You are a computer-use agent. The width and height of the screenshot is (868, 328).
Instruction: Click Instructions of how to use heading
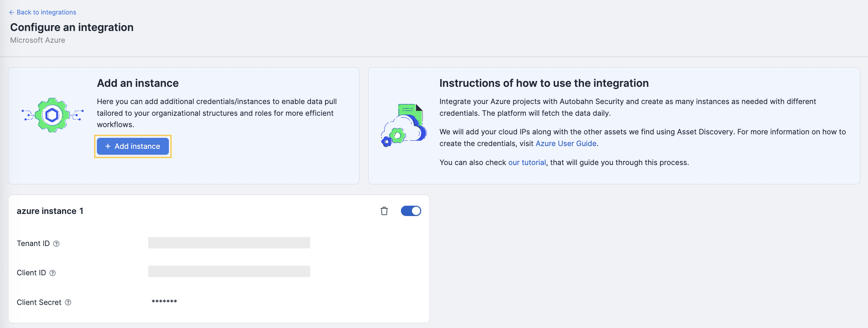point(544,83)
